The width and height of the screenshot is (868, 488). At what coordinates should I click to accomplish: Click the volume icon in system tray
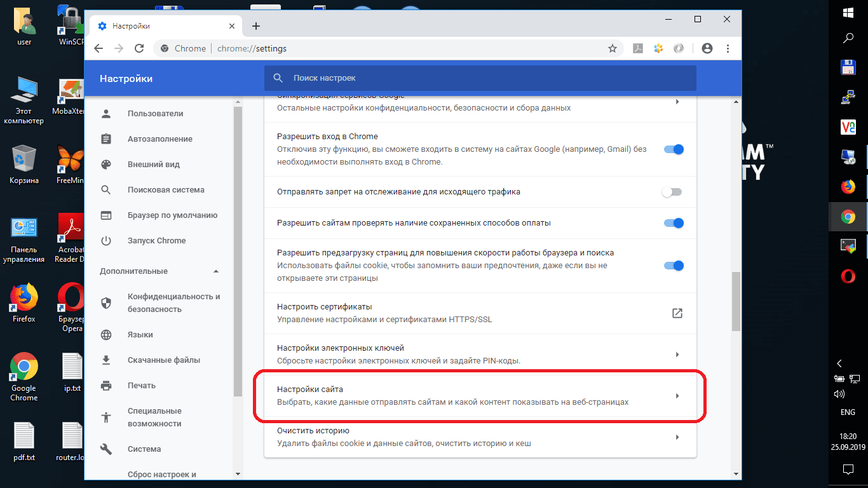tap(839, 394)
